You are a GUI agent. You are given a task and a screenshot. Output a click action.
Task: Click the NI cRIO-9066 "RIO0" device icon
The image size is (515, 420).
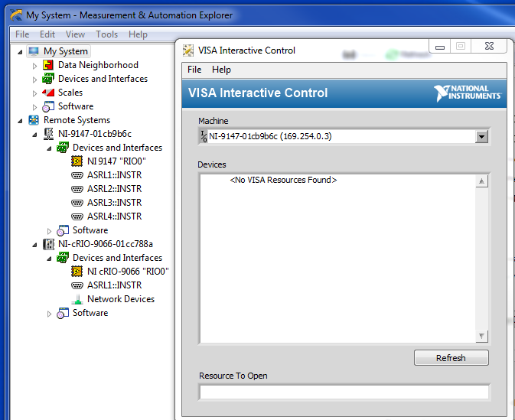coord(77,272)
